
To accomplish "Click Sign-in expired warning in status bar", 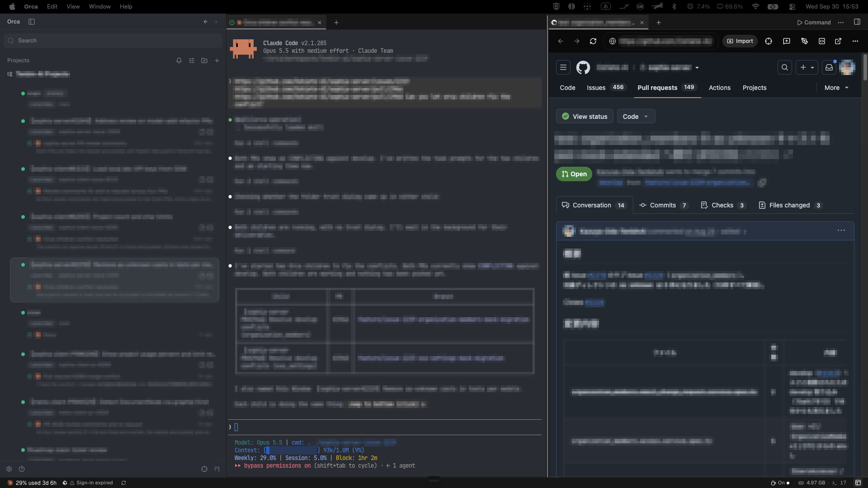I will pos(91,483).
